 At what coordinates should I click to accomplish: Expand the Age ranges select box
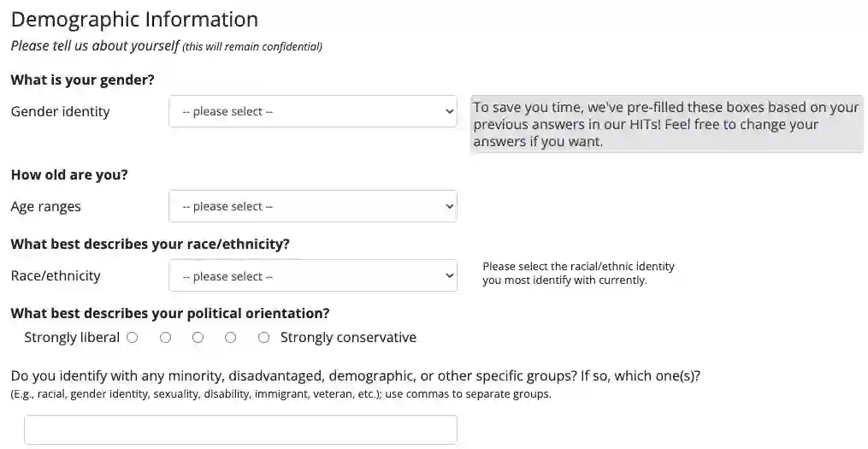point(312,206)
